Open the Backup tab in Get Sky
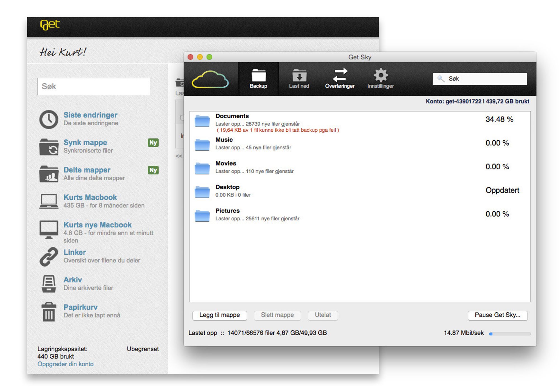This screenshot has height=392, width=559. tap(258, 79)
